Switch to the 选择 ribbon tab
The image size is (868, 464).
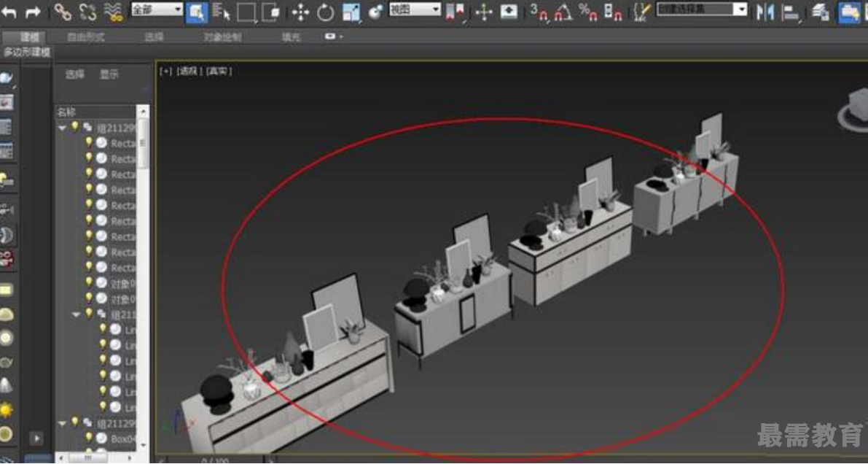click(155, 37)
